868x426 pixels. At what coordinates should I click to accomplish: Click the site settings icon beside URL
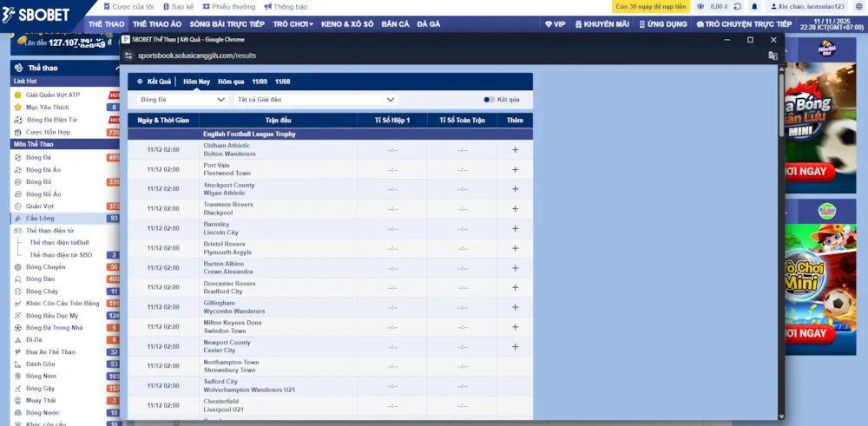point(128,56)
